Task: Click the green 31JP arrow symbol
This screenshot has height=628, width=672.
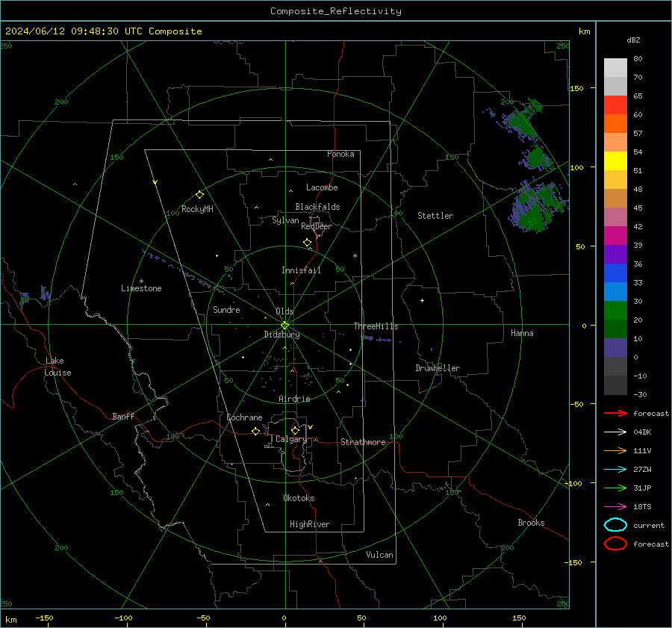Action: click(615, 488)
